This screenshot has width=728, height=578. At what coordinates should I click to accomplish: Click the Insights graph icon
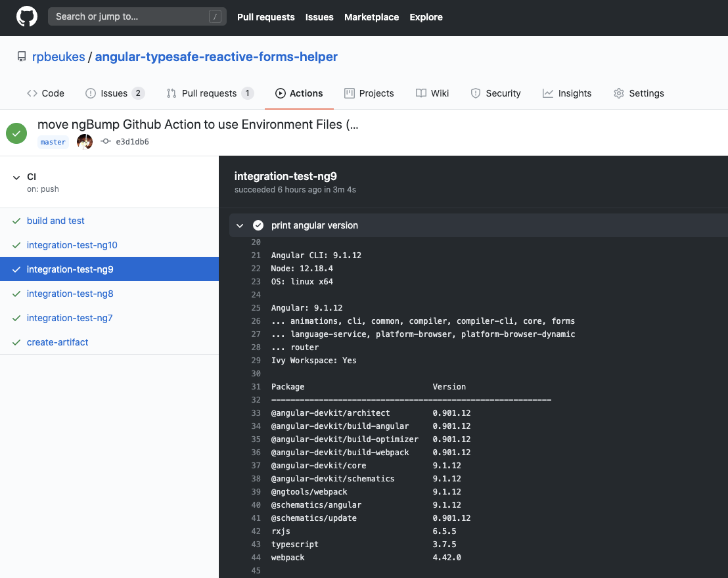(548, 93)
